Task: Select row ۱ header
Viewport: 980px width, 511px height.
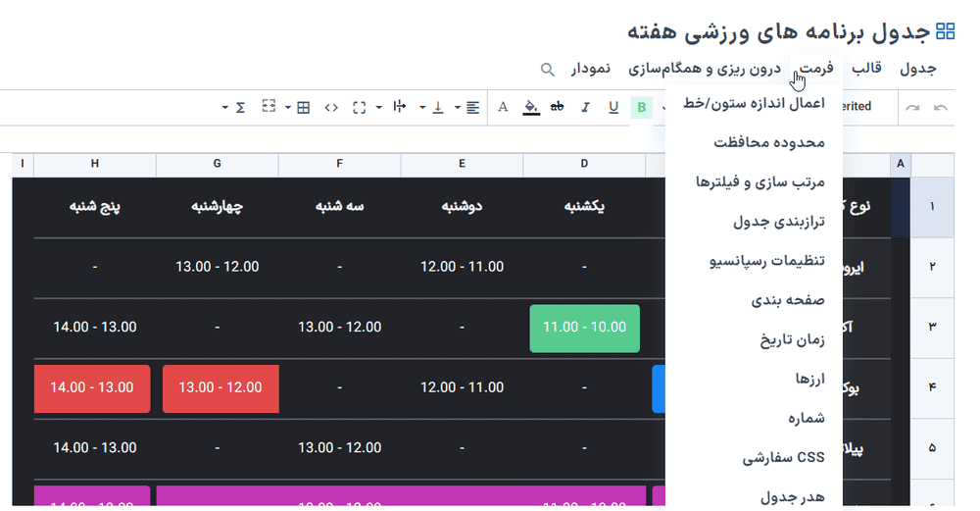Action: coord(933,207)
